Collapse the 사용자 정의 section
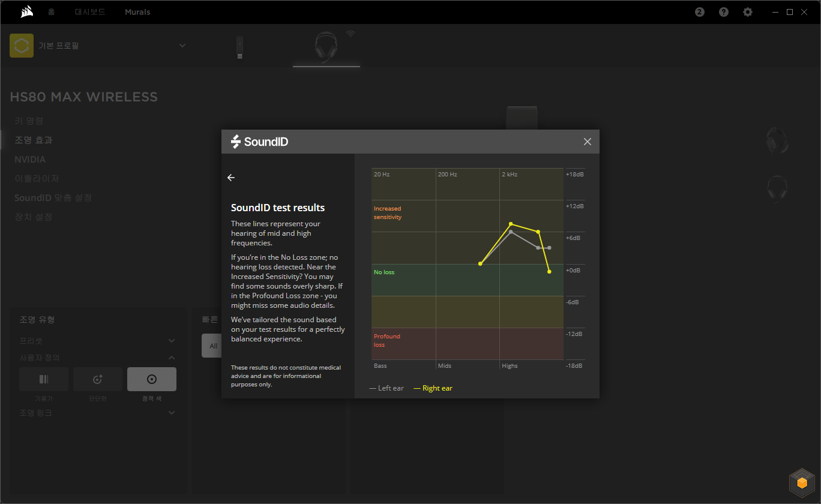821x504 pixels. 172,358
